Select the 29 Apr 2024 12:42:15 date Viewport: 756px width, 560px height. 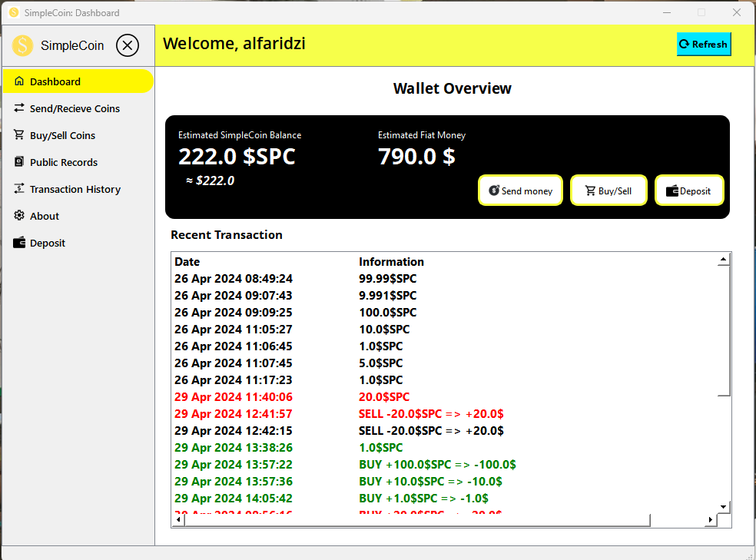click(234, 430)
